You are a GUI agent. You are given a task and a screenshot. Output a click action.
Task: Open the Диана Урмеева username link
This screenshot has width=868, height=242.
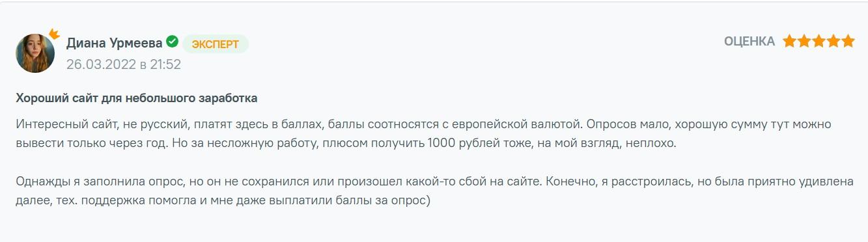point(114,44)
